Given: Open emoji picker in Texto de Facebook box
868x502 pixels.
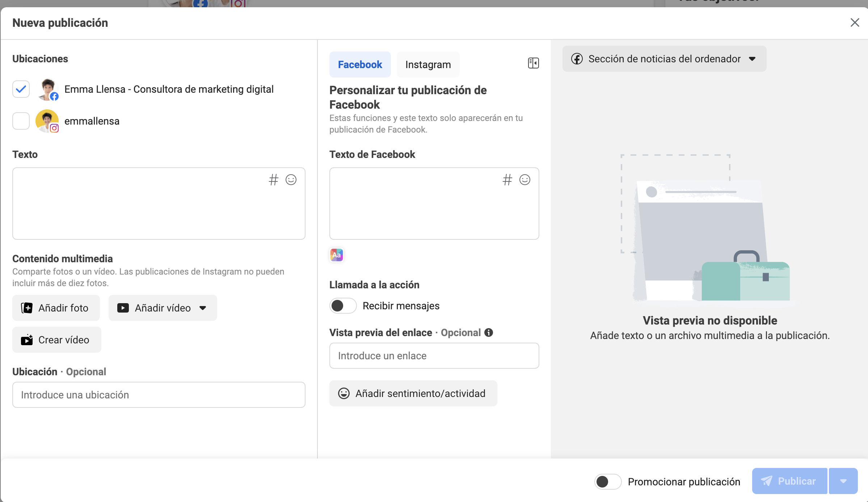Looking at the screenshot, I should pos(525,180).
